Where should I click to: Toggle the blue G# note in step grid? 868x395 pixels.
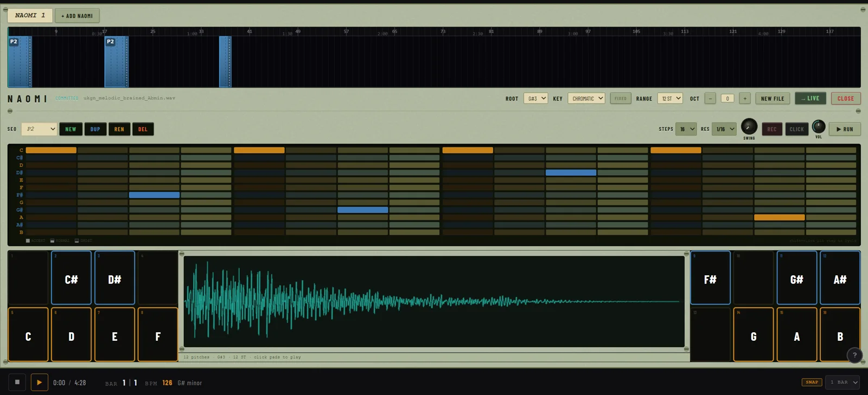[x=362, y=210]
